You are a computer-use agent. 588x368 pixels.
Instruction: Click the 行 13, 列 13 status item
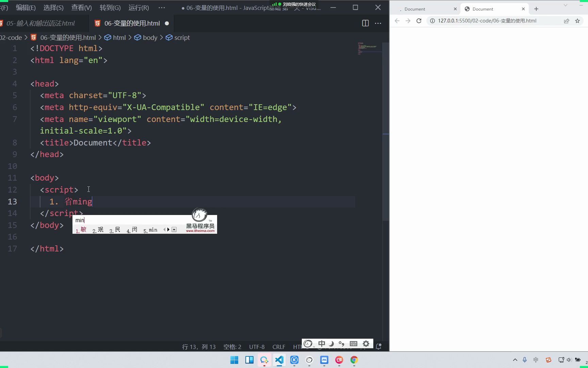(x=199, y=347)
